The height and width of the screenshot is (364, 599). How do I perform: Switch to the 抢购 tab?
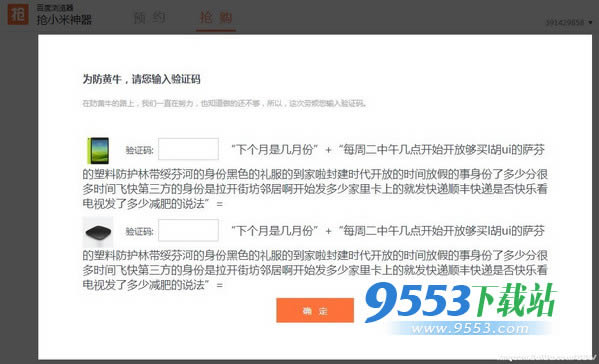(x=216, y=17)
